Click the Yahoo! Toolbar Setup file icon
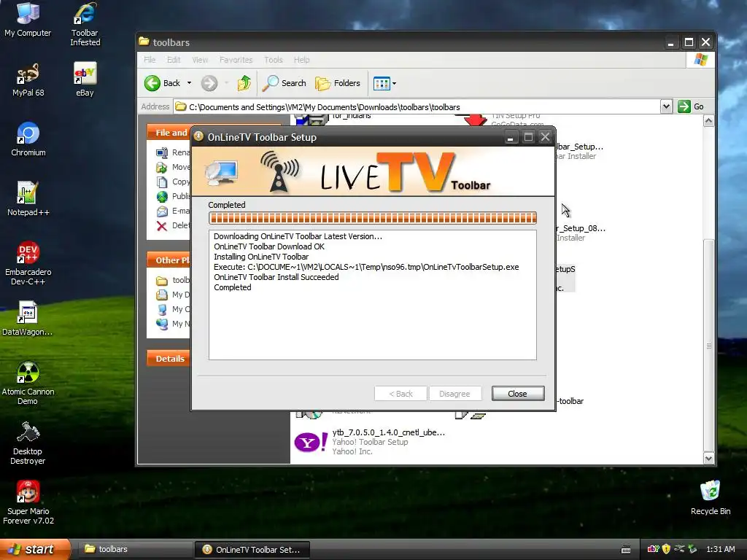 pos(311,442)
